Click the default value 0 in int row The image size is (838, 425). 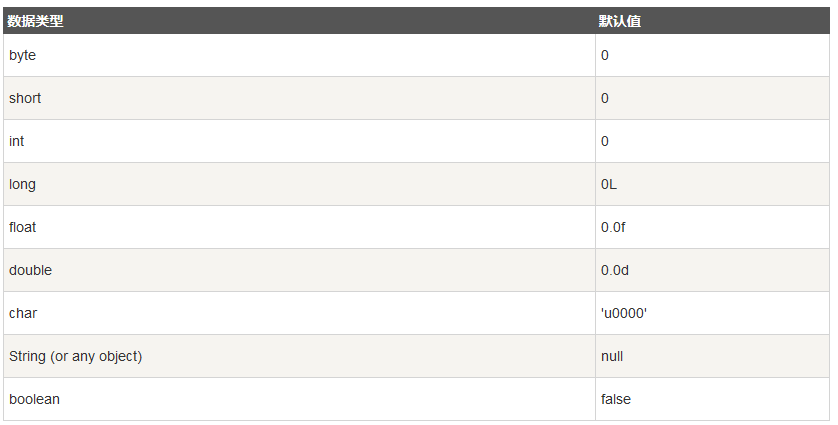(605, 142)
